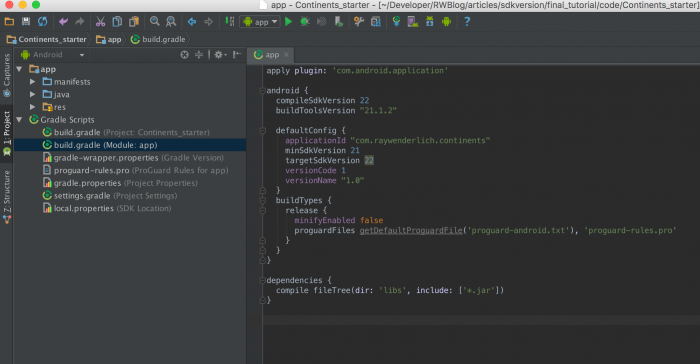The image size is (700, 364).
Task: Close the app editor tab
Action: click(x=286, y=54)
